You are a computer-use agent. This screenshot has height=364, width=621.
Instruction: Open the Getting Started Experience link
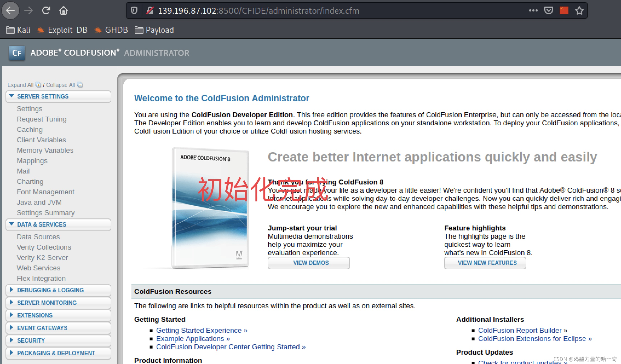tap(202, 330)
